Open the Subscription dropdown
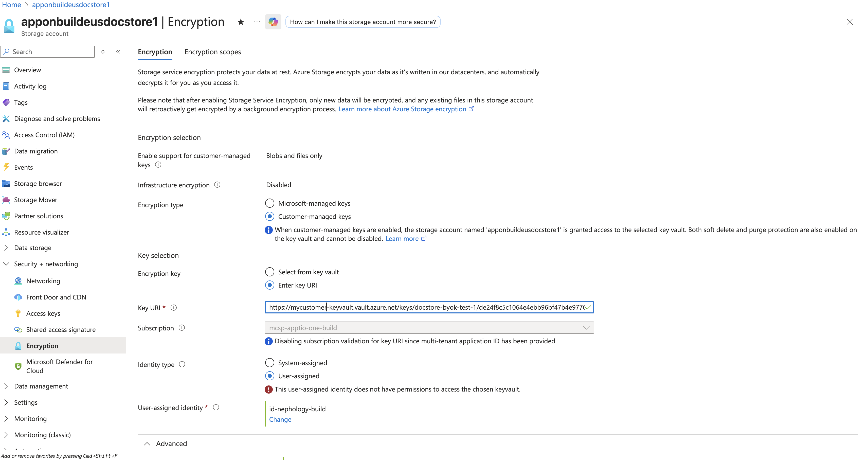The width and height of the screenshot is (868, 460). point(429,328)
